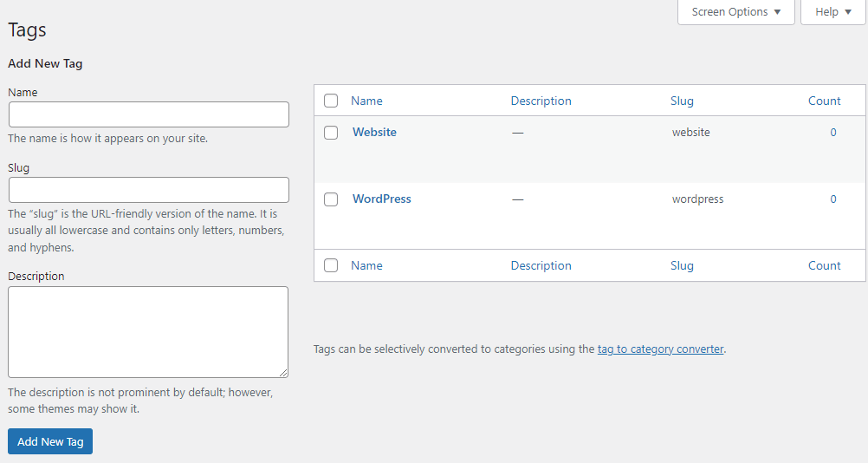Click inside the Description textarea

pos(148,331)
